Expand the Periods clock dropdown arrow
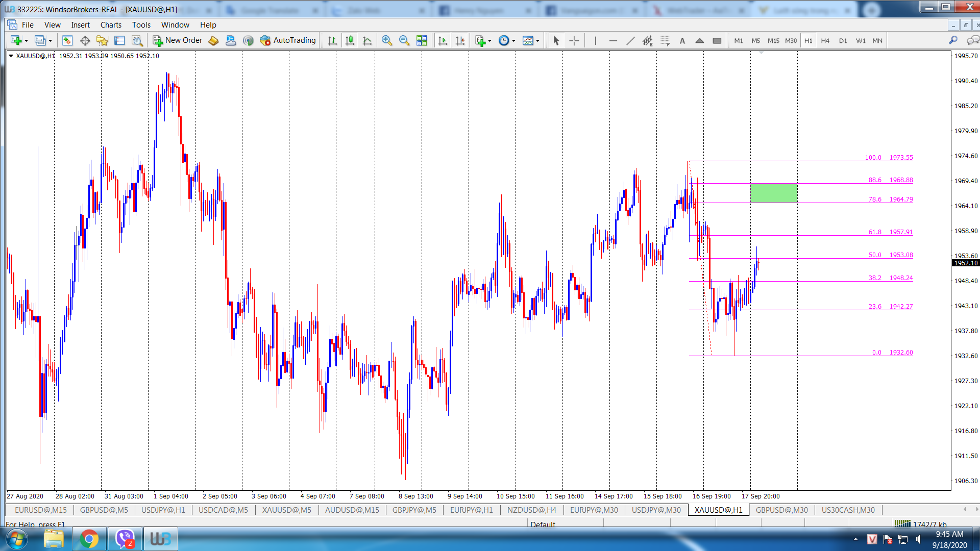This screenshot has width=980, height=551. click(513, 41)
